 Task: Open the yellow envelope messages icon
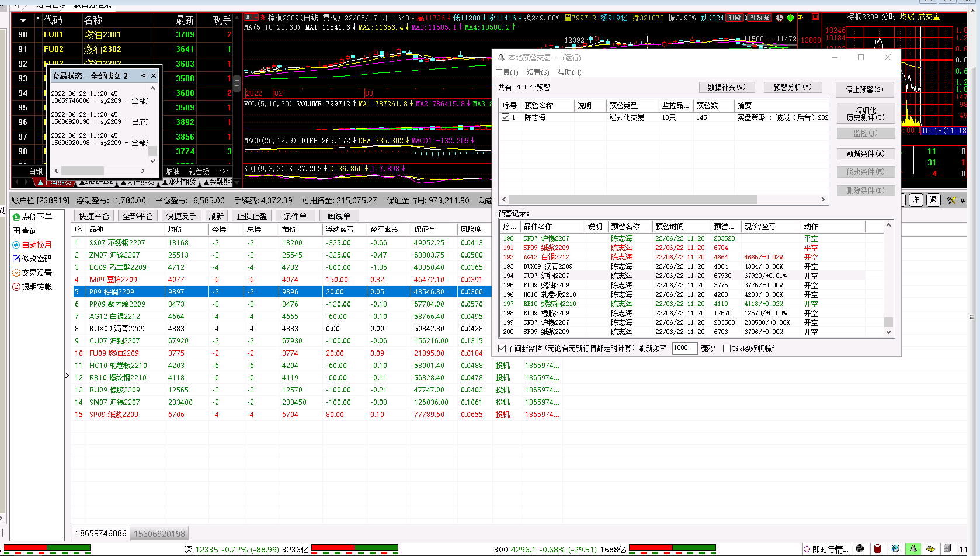[930, 549]
